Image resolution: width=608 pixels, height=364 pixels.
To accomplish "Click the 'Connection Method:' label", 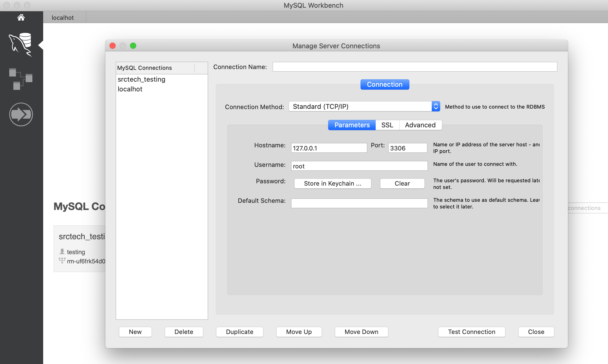I will point(254,107).
